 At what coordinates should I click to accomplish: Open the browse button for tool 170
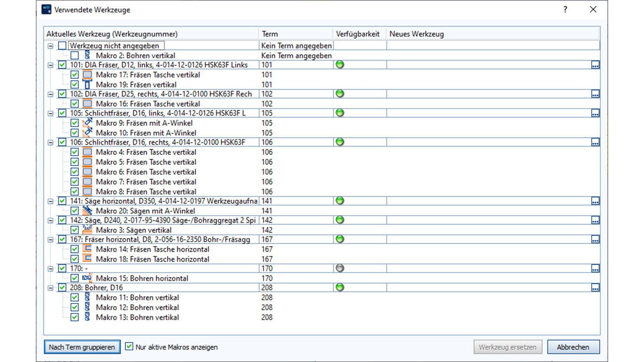[x=595, y=268]
